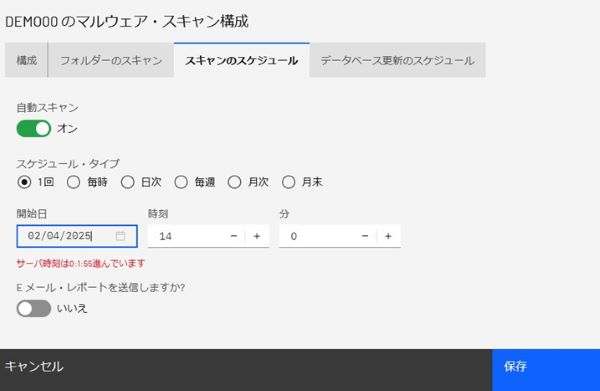Switch to the 構成 tab

tap(26, 60)
